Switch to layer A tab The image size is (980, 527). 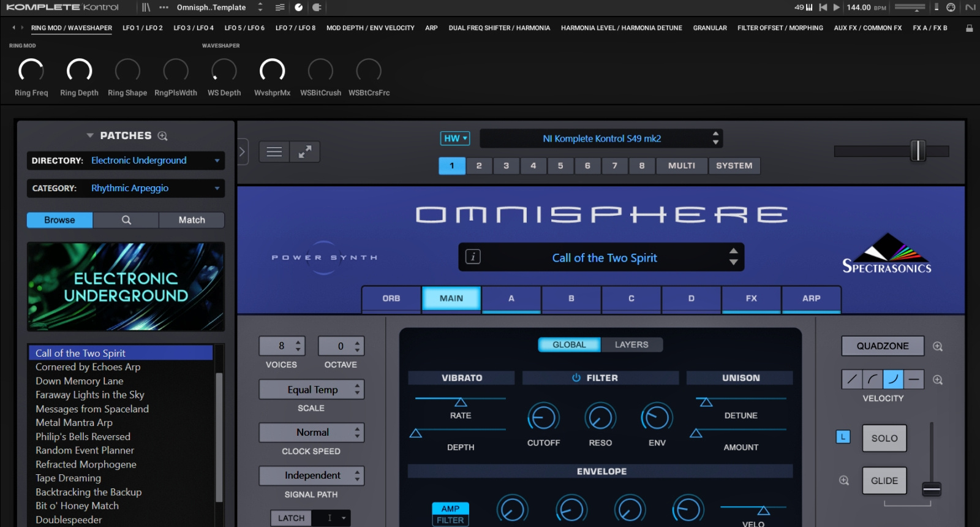pyautogui.click(x=511, y=298)
